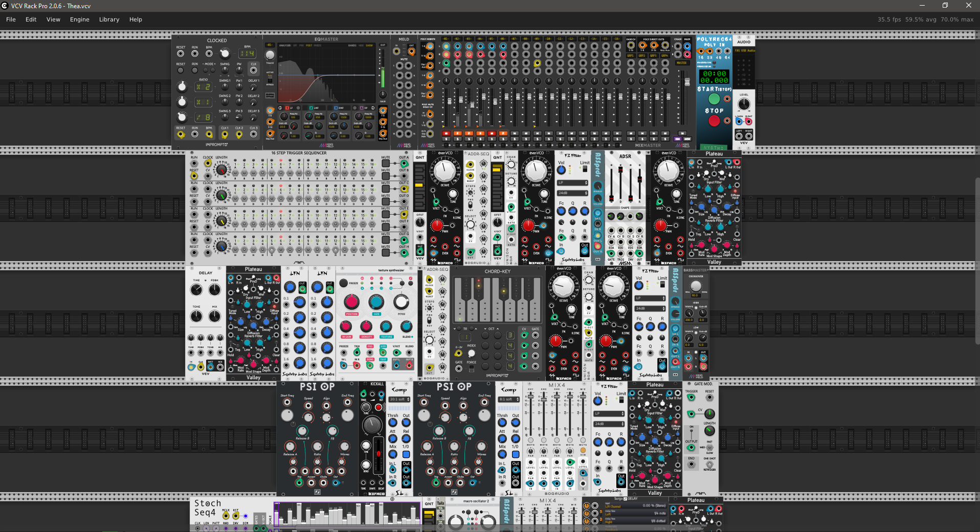Click the MONO button on MixMaster master
The image size is (980, 532).
687,139
